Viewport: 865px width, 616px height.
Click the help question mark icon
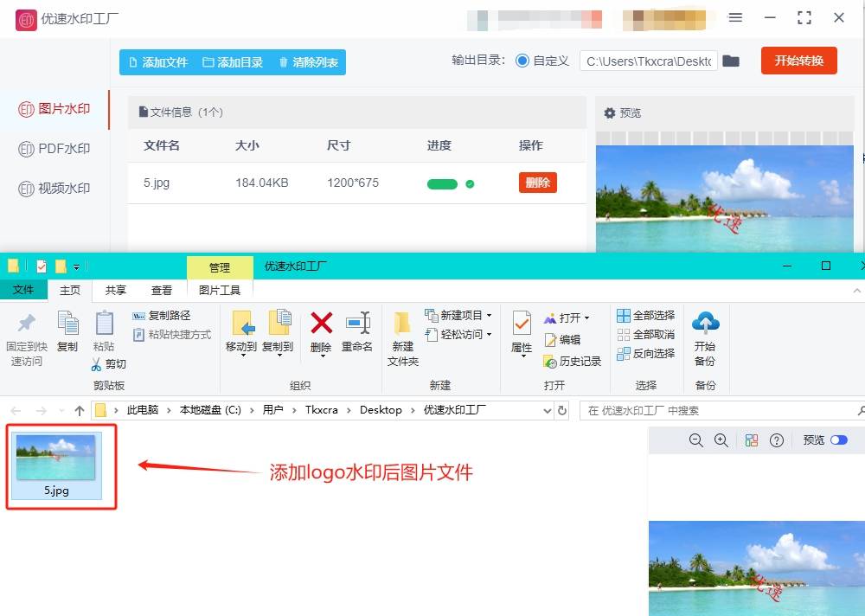[x=777, y=440]
